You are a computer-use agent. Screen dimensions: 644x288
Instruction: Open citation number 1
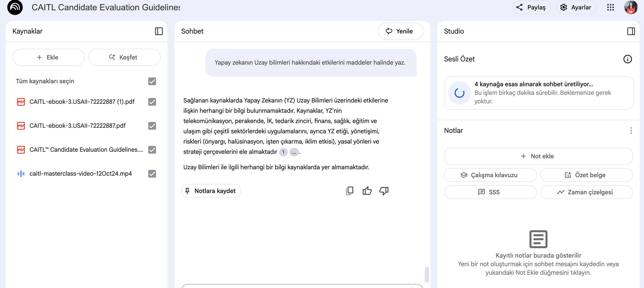(x=283, y=152)
